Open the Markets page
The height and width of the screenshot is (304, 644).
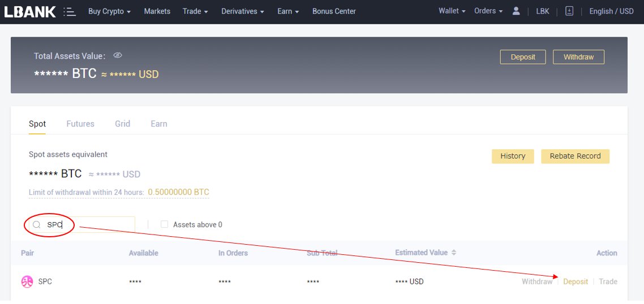(157, 11)
